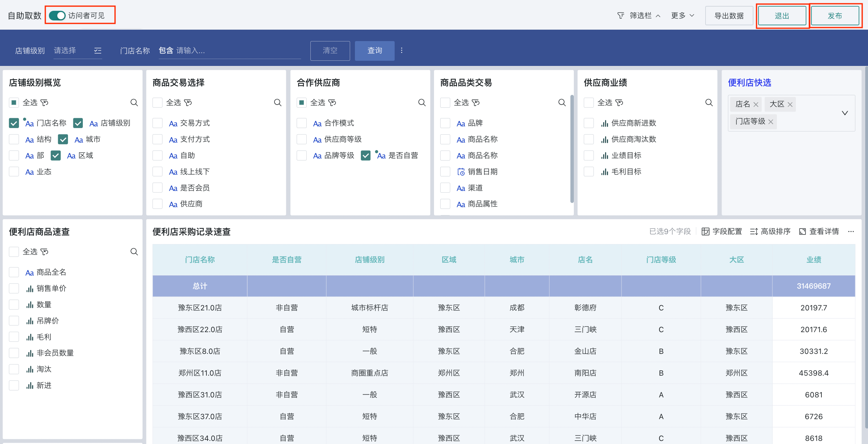Uncheck the 区域 field checkbox
The width and height of the screenshot is (868, 444).
(x=56, y=155)
